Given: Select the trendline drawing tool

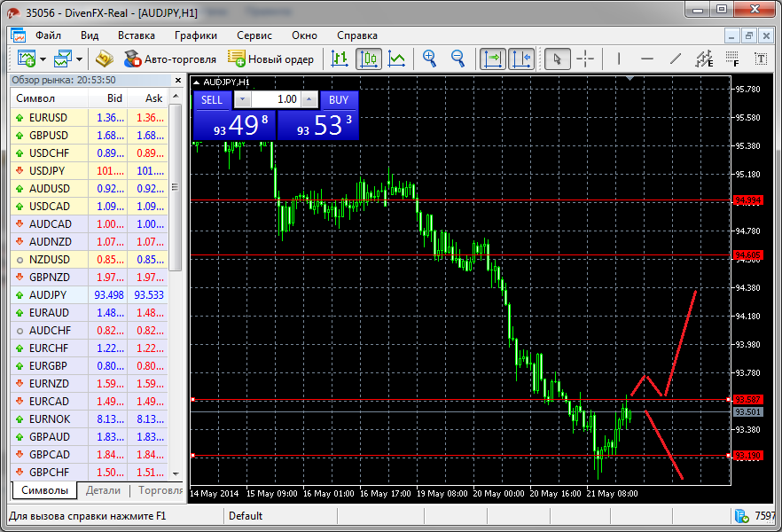Looking at the screenshot, I should [x=676, y=59].
